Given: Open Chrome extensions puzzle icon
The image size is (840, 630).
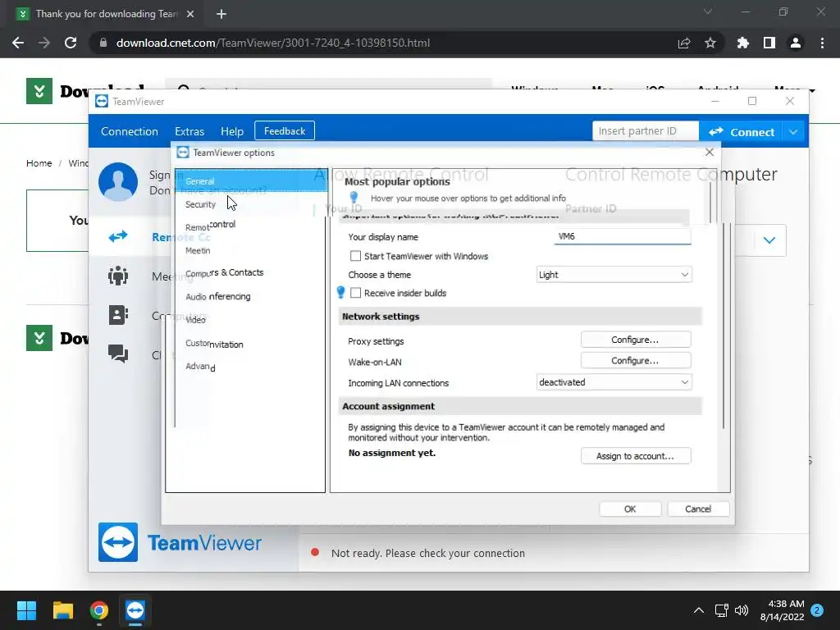Looking at the screenshot, I should tap(742, 43).
